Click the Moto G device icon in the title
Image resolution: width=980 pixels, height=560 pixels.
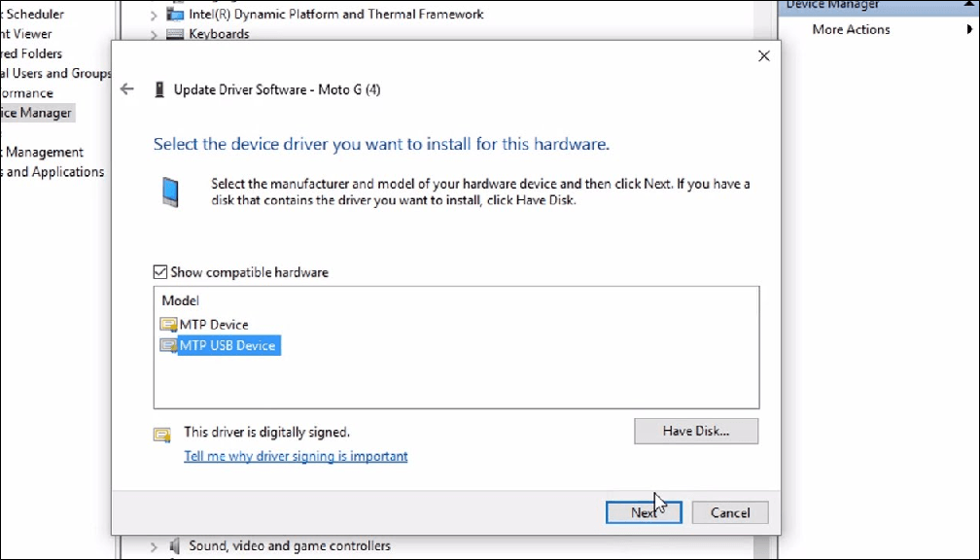tap(159, 90)
